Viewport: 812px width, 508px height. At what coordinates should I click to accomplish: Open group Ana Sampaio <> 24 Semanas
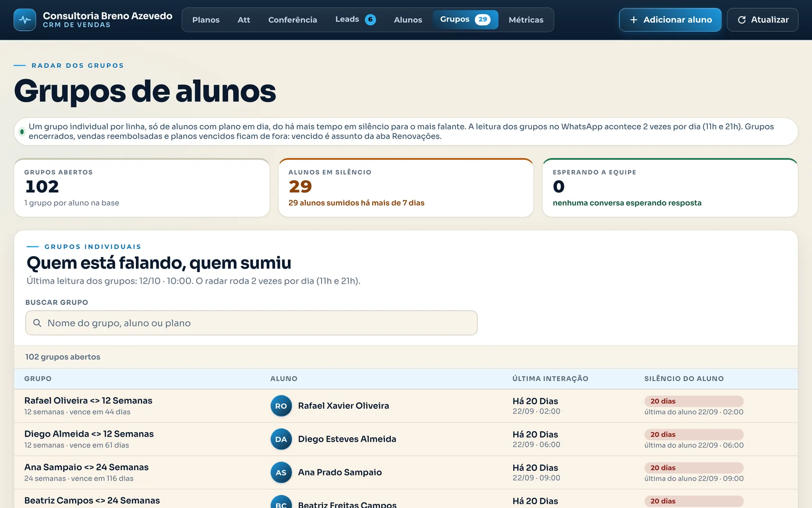click(86, 467)
